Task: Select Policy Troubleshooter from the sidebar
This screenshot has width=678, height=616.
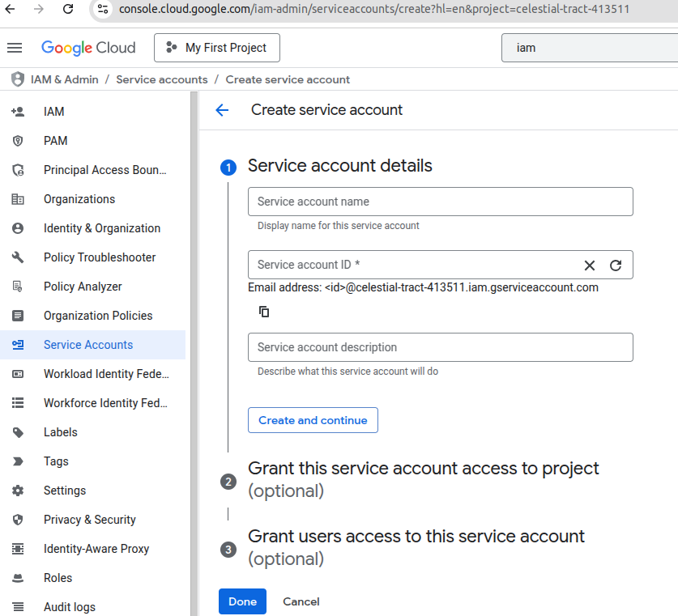Action: point(99,257)
